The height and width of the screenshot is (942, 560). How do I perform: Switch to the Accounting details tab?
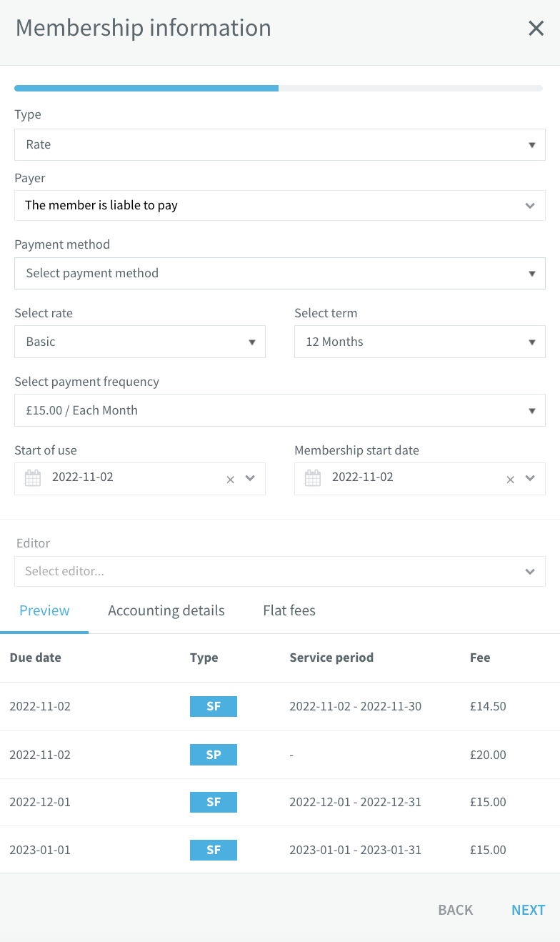point(166,610)
